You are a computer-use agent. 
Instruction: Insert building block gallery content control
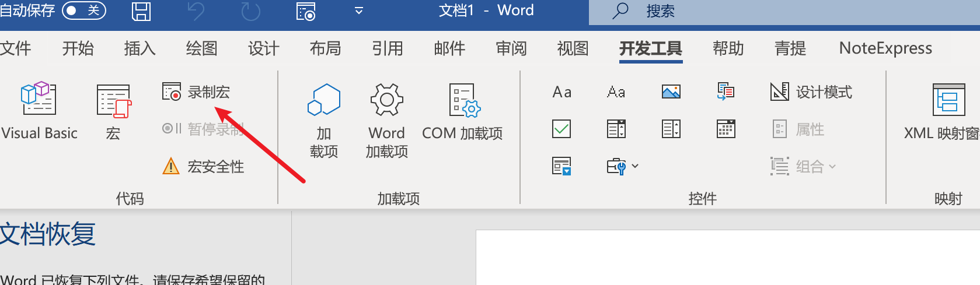click(726, 92)
